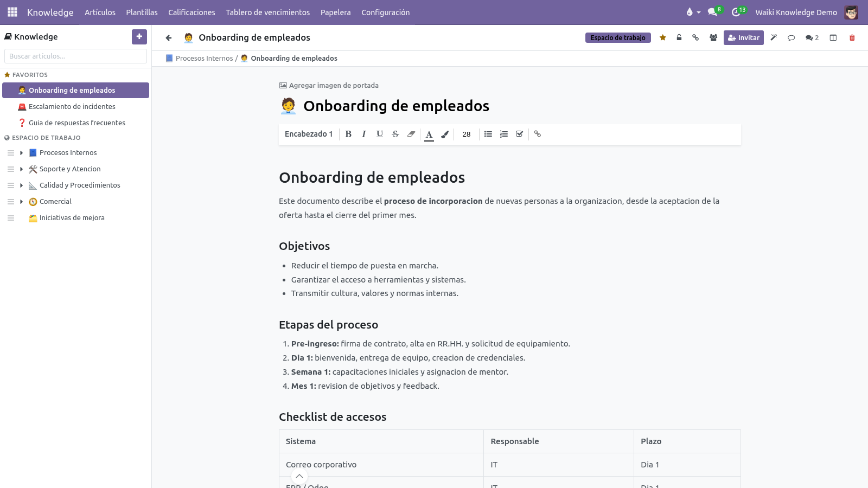Select Onboarding de empleados in favorites
Viewport: 868px width, 488px height.
click(75, 91)
